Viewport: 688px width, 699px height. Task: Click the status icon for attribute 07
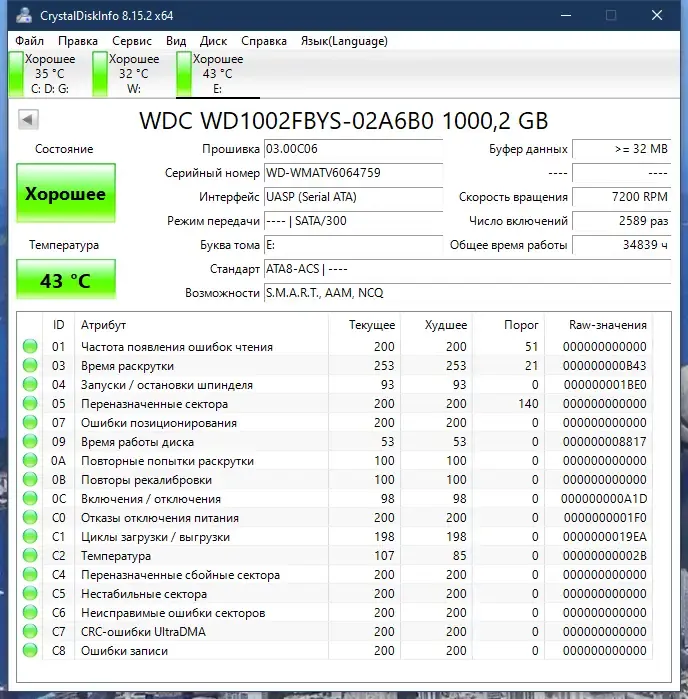click(30, 423)
